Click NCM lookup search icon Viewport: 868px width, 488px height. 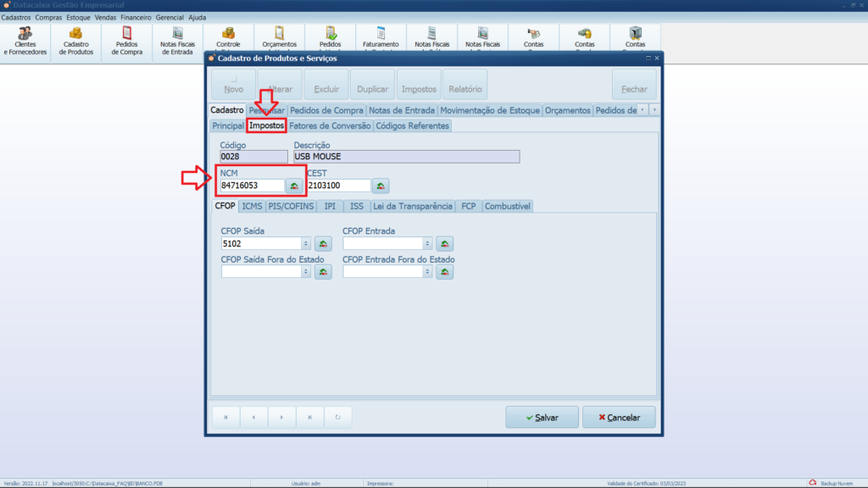[294, 186]
